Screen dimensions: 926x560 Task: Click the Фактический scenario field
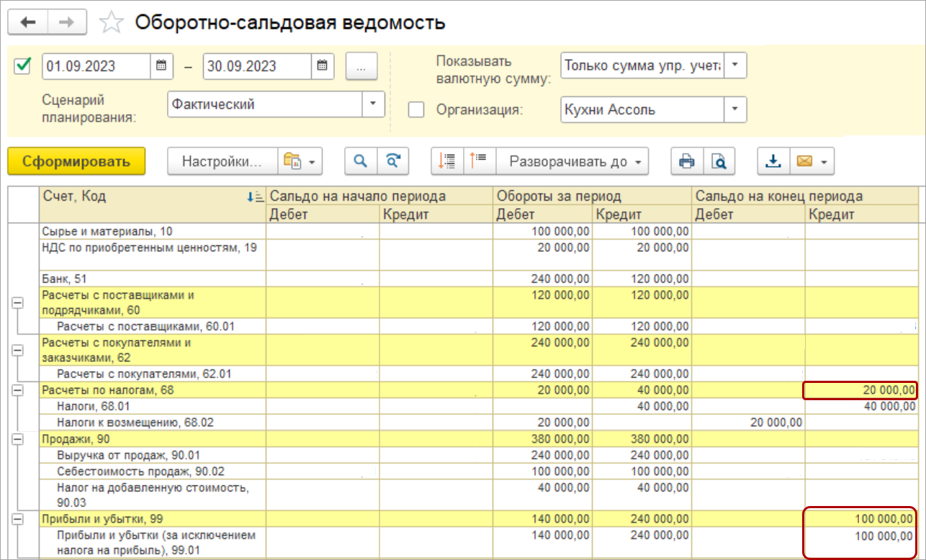pos(265,104)
